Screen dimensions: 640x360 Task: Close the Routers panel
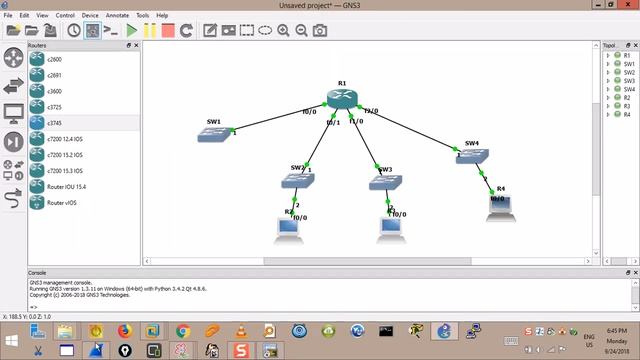[x=136, y=45]
